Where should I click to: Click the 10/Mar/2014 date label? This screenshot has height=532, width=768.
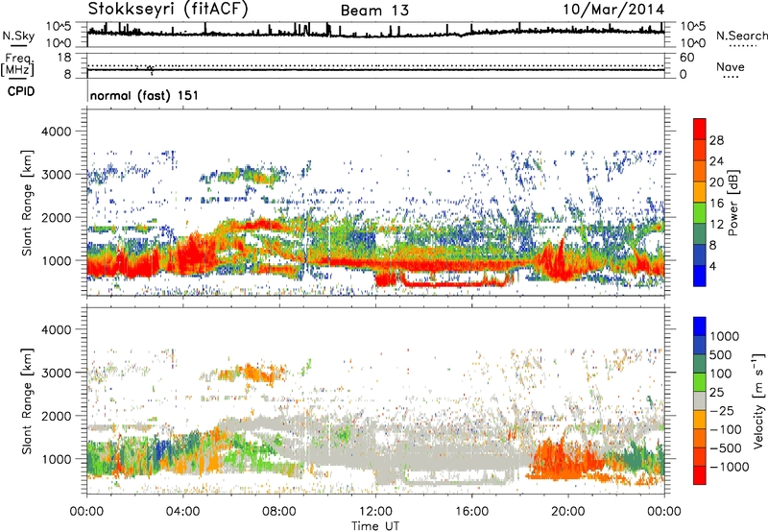click(613, 10)
